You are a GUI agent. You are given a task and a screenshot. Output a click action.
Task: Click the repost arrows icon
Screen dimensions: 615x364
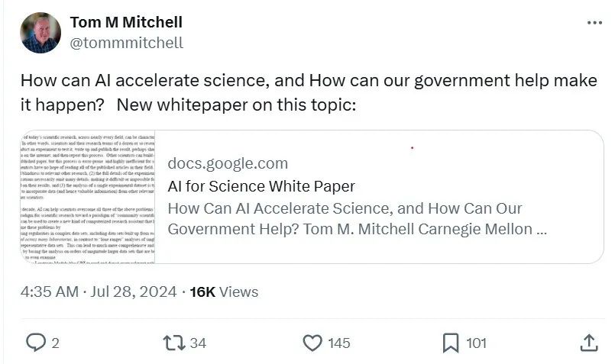pyautogui.click(x=174, y=343)
